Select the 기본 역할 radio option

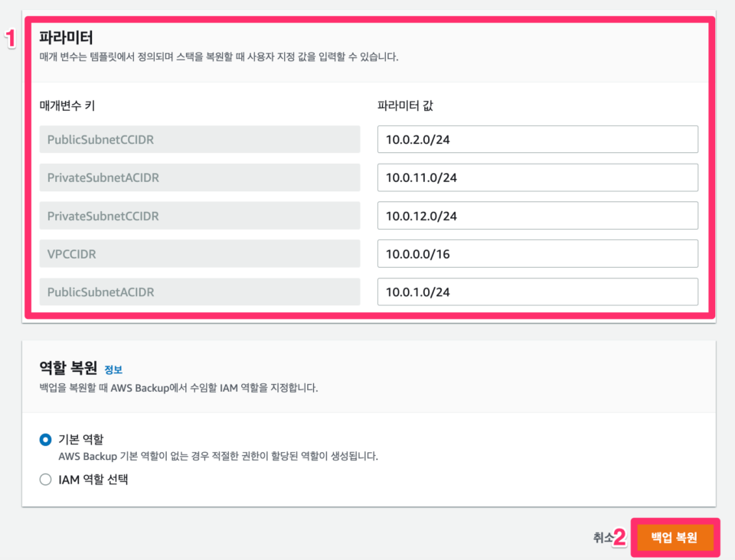pyautogui.click(x=45, y=440)
